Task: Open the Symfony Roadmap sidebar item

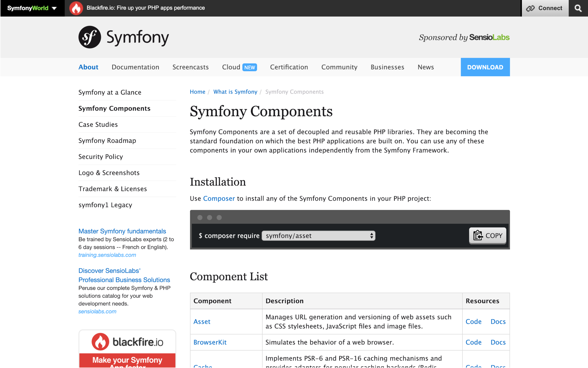Action: tap(107, 141)
